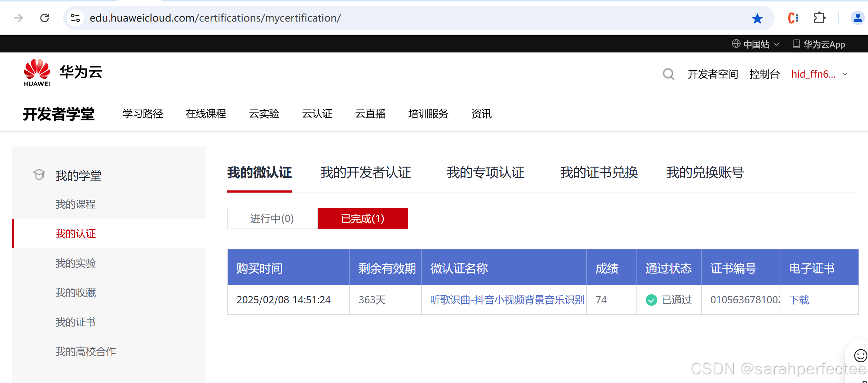Viewport: 868px width, 383px height.
Task: Reload the page with the refresh icon
Action: [x=45, y=18]
